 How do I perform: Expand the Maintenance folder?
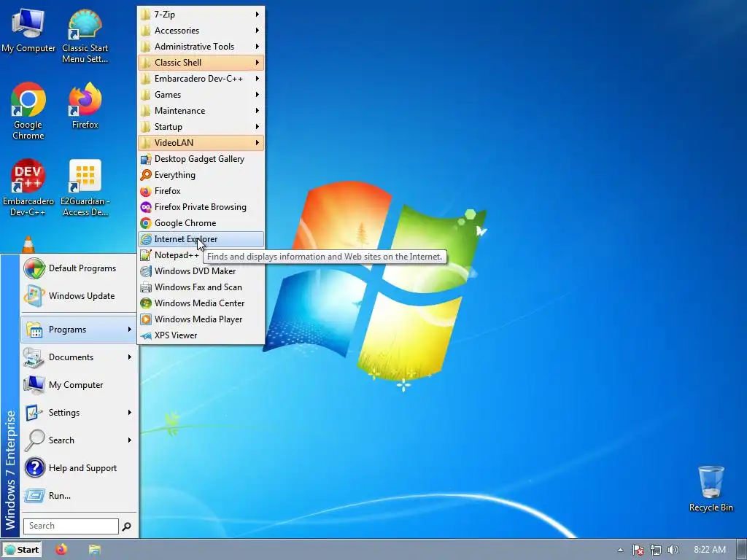[x=201, y=111]
